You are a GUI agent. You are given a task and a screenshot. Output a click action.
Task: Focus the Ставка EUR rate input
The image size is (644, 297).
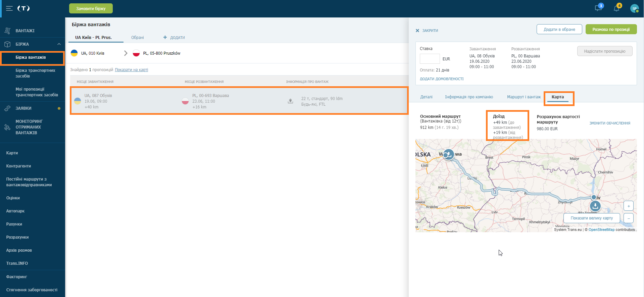(x=430, y=59)
